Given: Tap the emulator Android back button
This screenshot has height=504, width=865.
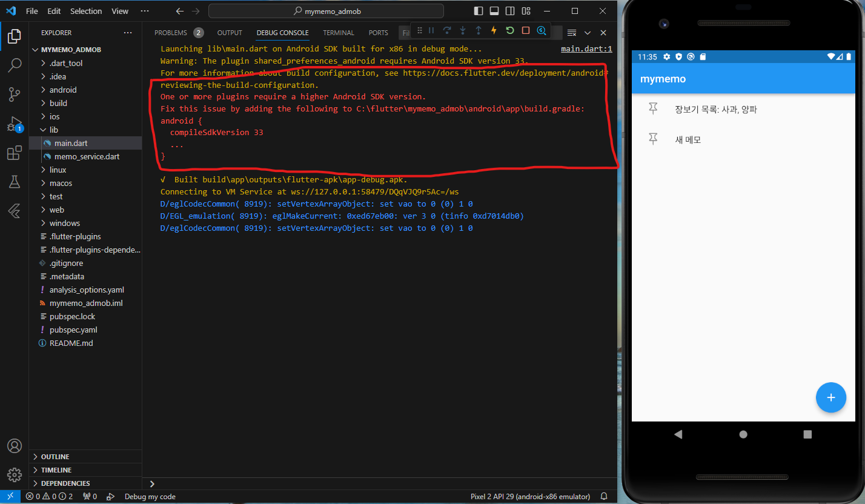Looking at the screenshot, I should pos(678,434).
